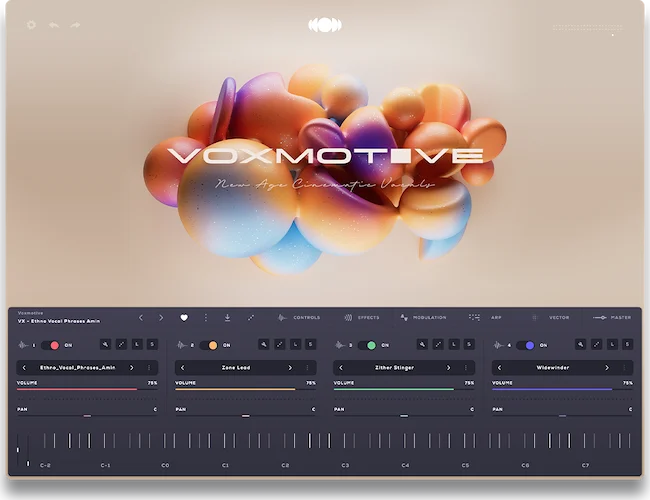The width and height of the screenshot is (650, 500).
Task: Open the Effects tab
Action: pos(362,318)
